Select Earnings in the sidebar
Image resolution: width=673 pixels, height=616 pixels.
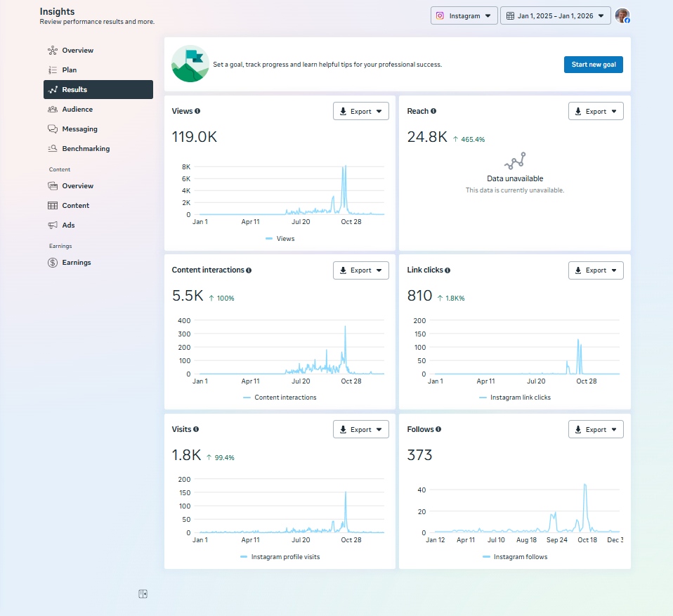77,263
